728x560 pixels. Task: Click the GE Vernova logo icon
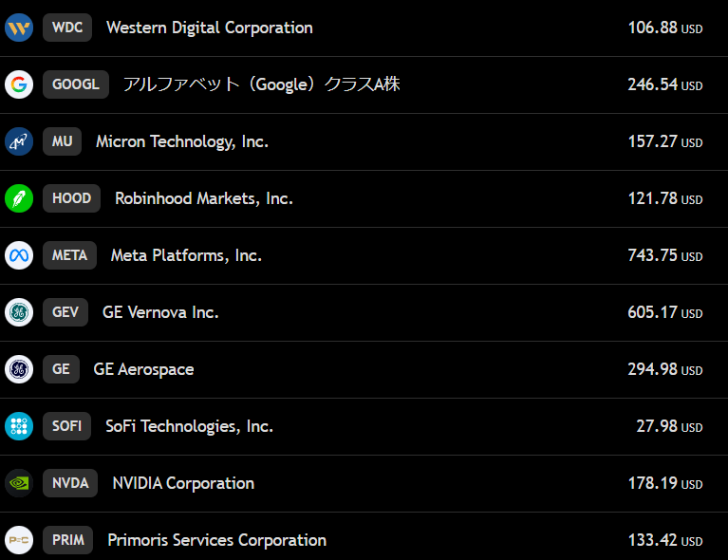click(x=19, y=312)
